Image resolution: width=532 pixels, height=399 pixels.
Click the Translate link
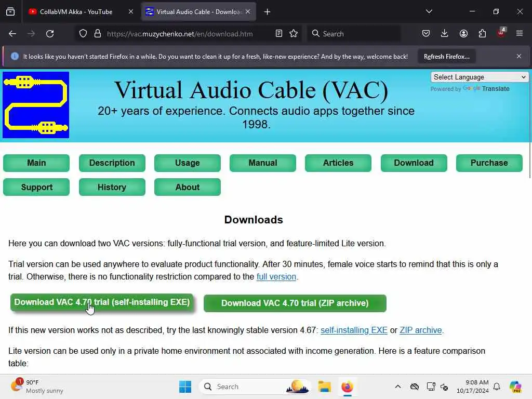coord(496,89)
